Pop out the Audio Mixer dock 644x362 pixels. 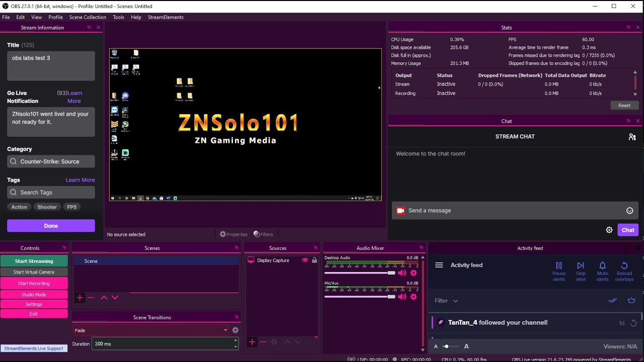pos(421,248)
